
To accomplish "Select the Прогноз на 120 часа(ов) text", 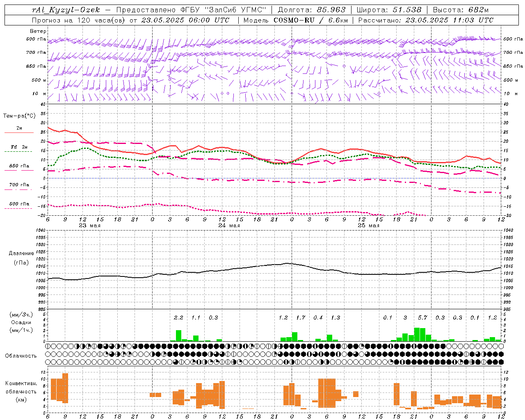I will point(79,20).
